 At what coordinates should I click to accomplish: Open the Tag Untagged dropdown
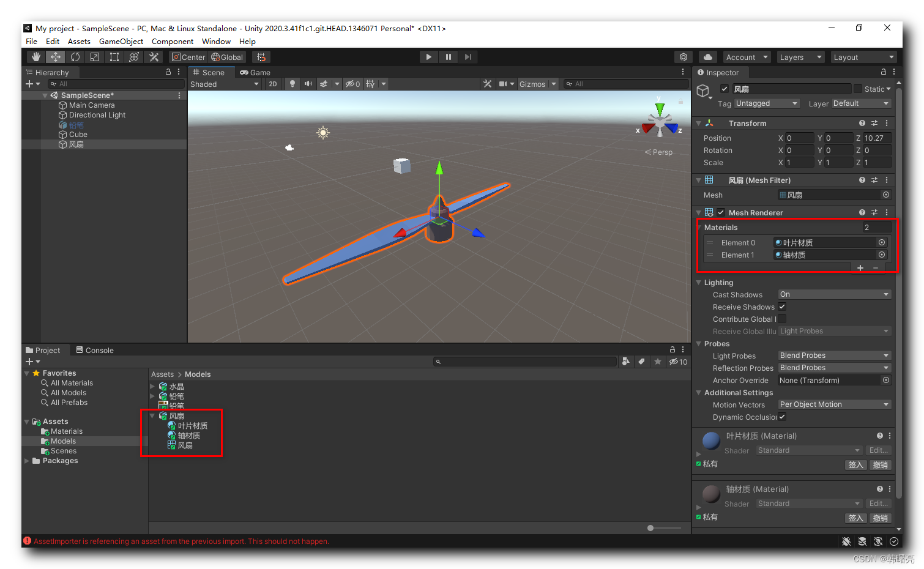(x=767, y=103)
